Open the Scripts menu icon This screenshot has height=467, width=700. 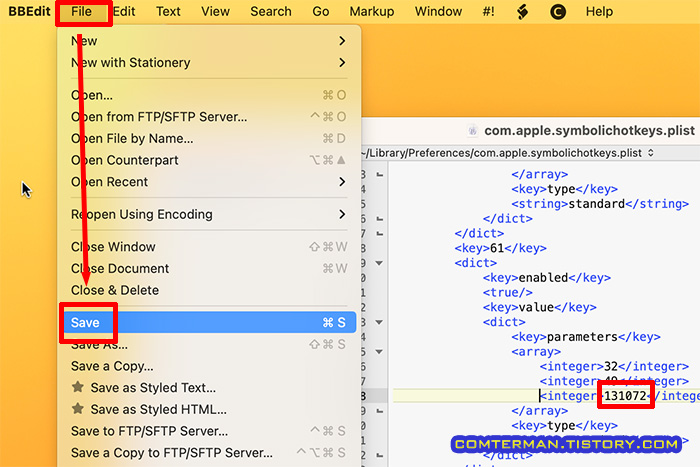tap(522, 12)
